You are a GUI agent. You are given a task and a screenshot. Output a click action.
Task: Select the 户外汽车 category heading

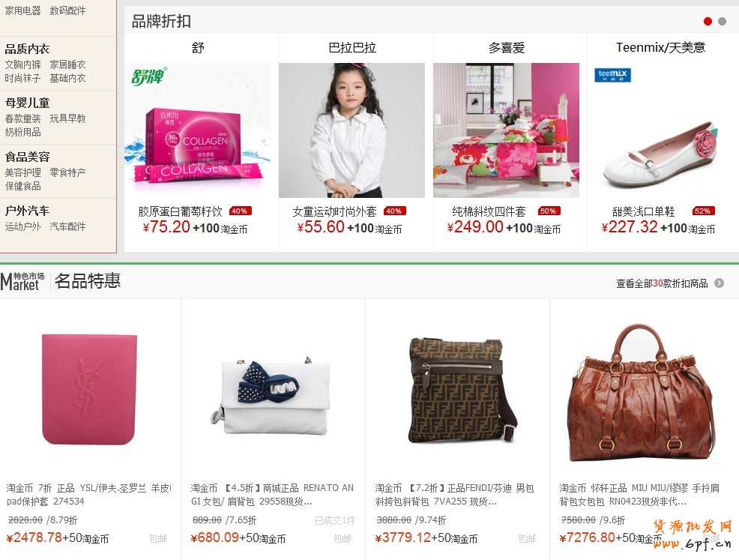click(x=27, y=211)
